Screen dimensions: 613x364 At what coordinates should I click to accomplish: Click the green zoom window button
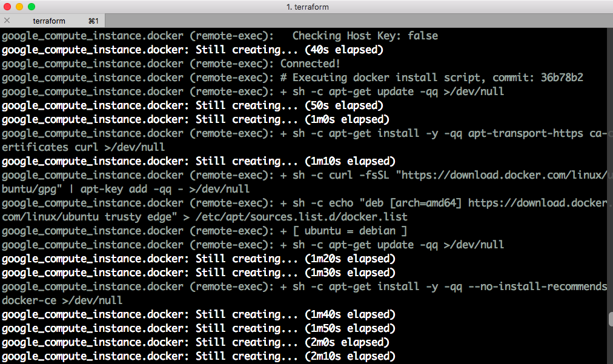[31, 7]
